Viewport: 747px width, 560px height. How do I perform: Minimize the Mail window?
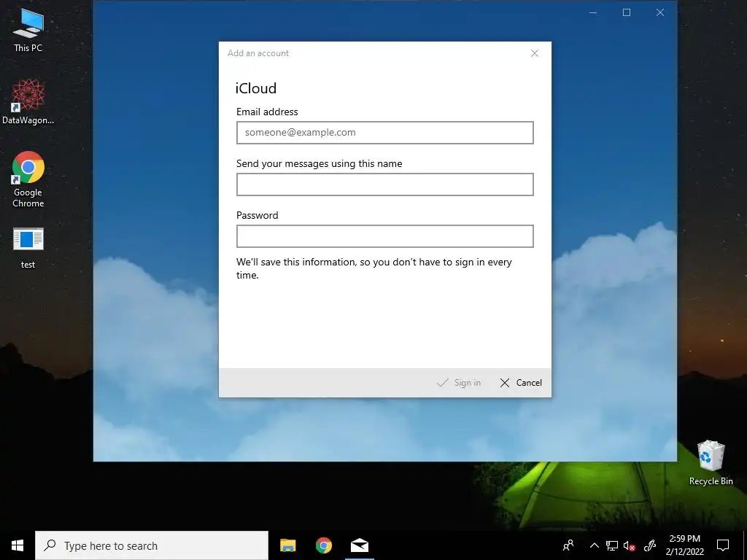click(x=593, y=13)
